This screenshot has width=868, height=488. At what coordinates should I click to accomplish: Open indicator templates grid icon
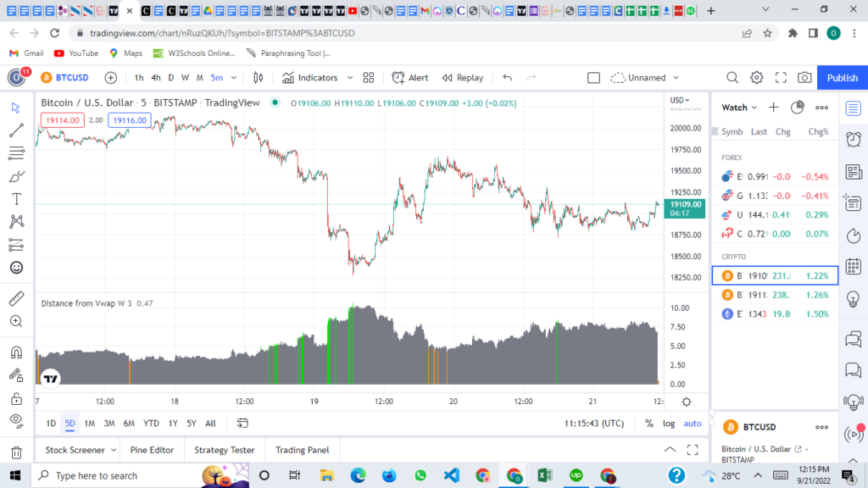(369, 78)
